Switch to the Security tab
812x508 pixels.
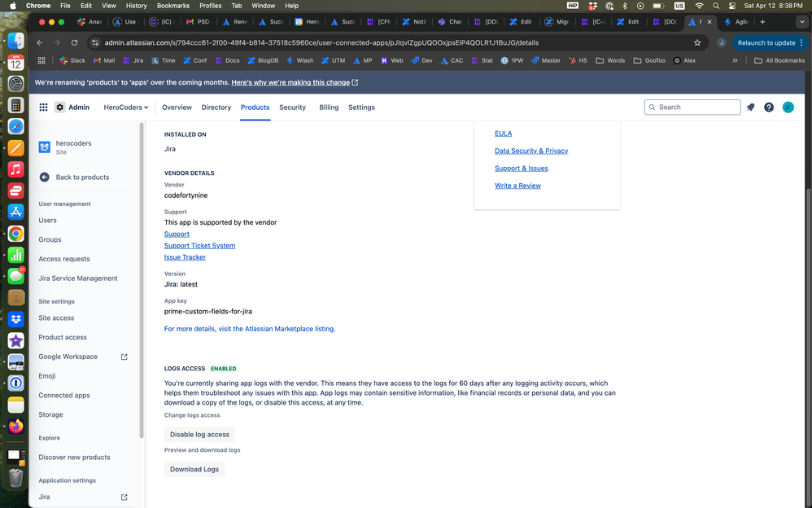(x=292, y=107)
